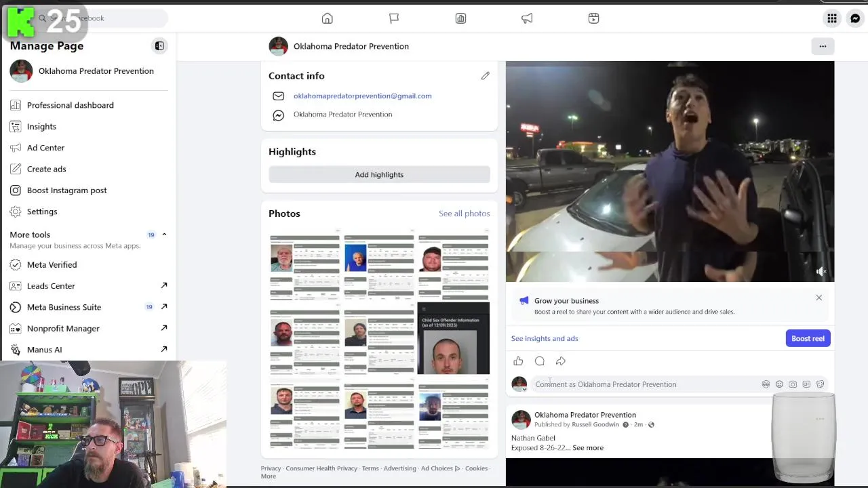Open the first photo thumbnail with white-bearded man
The image size is (868, 488).
tap(304, 264)
